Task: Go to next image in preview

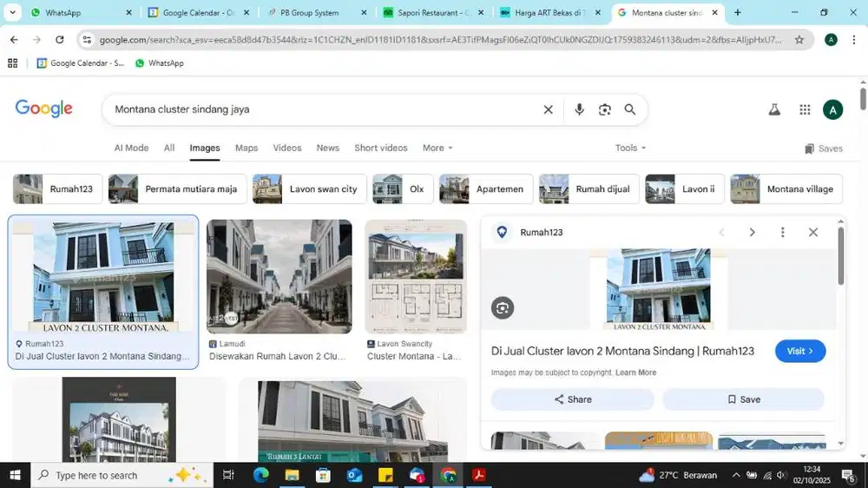Action: 752,232
